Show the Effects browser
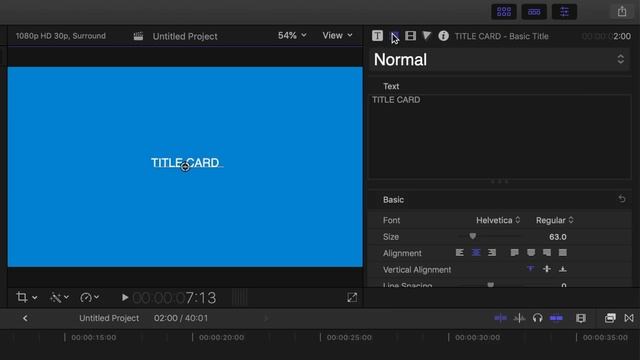 [x=610, y=318]
